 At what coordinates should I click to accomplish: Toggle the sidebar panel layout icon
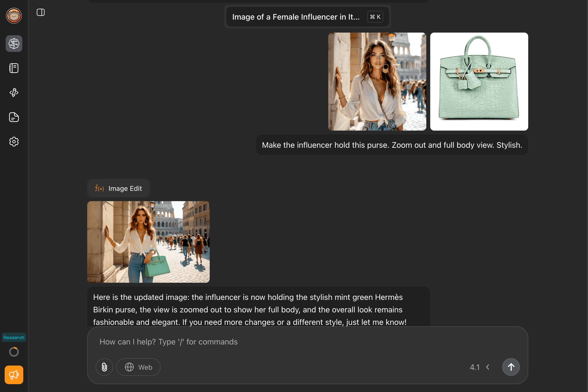40,12
